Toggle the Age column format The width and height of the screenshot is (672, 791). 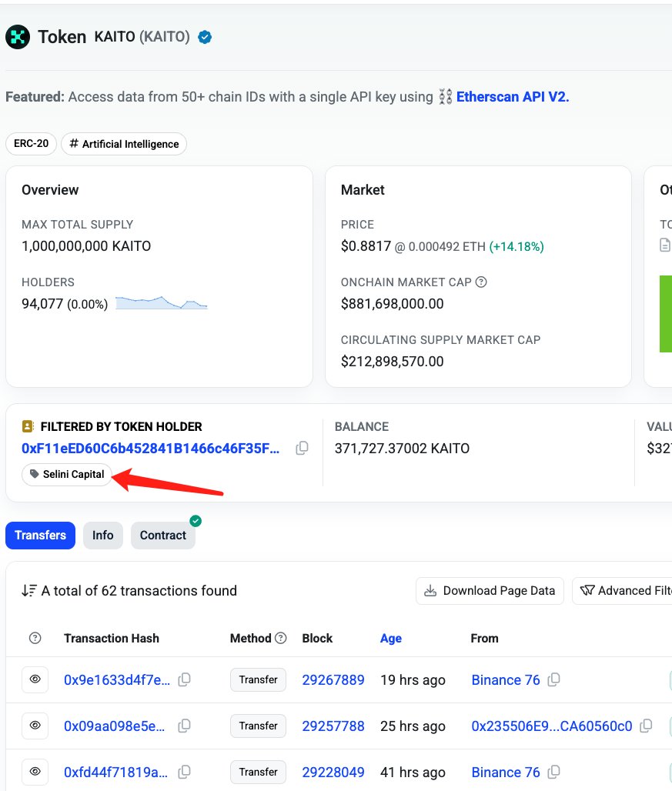pos(391,638)
